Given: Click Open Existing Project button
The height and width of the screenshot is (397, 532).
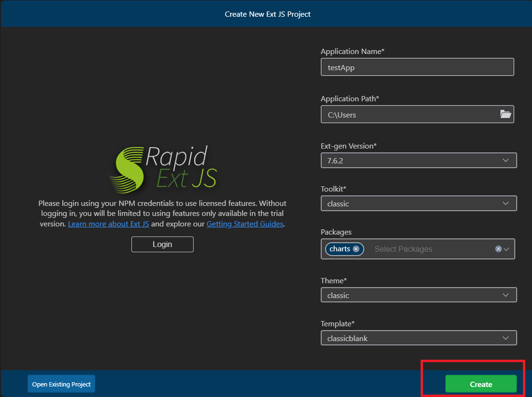Looking at the screenshot, I should click(x=61, y=384).
